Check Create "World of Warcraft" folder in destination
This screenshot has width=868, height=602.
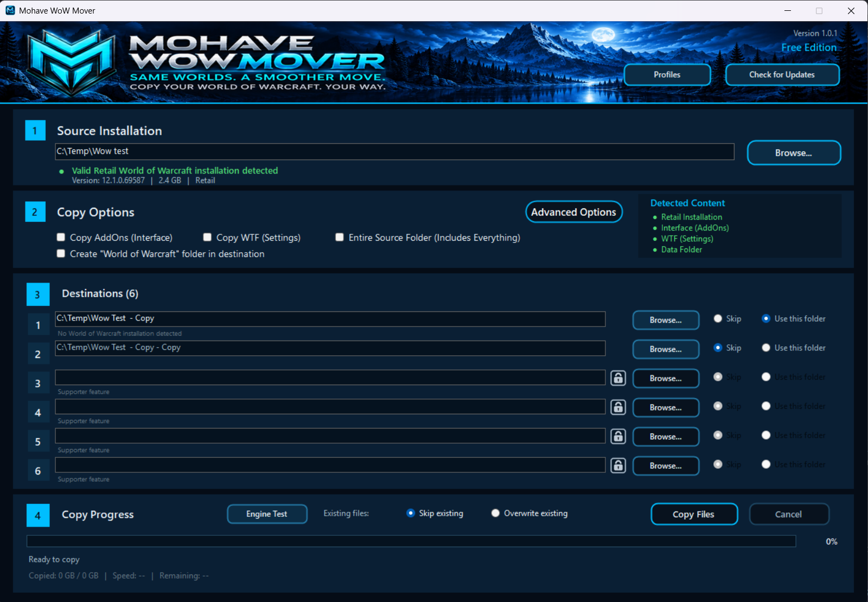coord(61,253)
